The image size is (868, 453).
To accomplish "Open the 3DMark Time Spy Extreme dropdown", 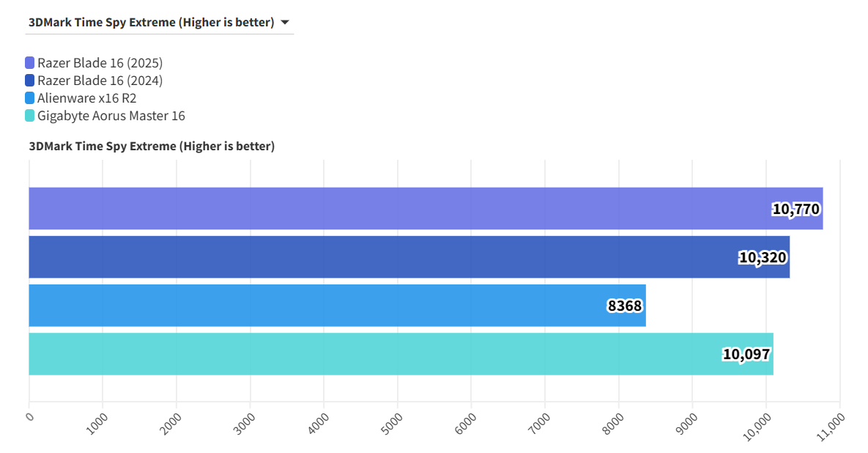I will click(x=152, y=22).
